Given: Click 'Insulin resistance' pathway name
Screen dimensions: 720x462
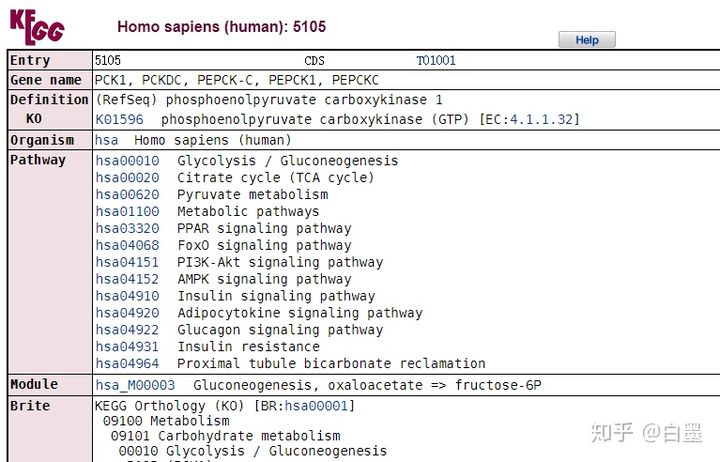Looking at the screenshot, I should 248,347.
